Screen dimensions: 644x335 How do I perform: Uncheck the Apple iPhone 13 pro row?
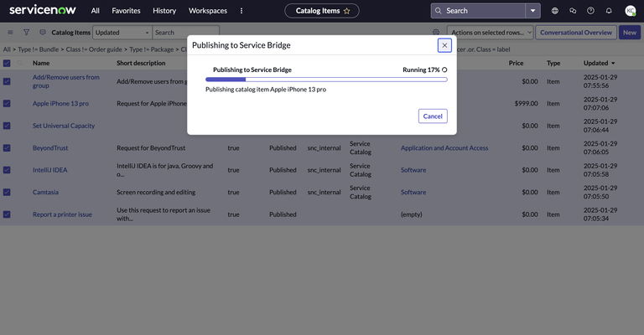[x=7, y=104]
